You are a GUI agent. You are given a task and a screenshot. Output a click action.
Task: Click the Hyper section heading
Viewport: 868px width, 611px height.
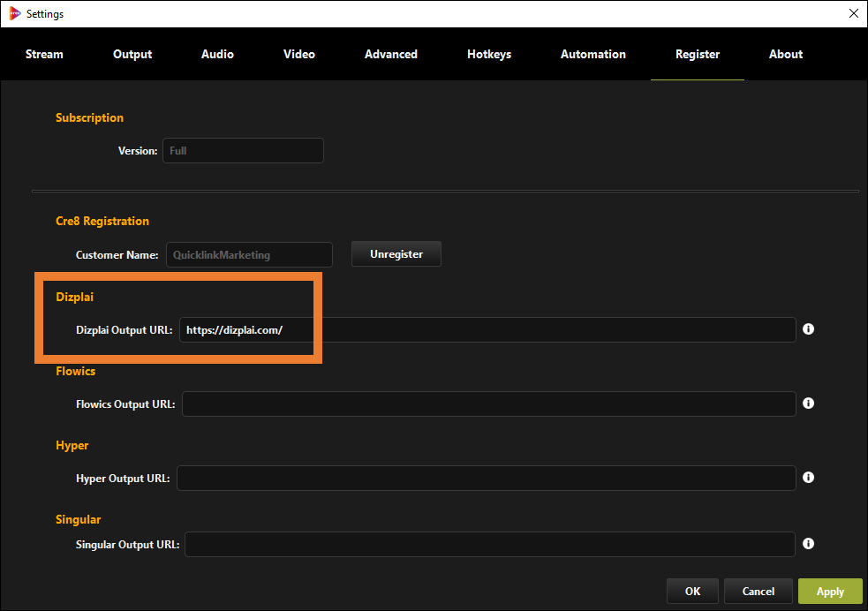pos(72,446)
